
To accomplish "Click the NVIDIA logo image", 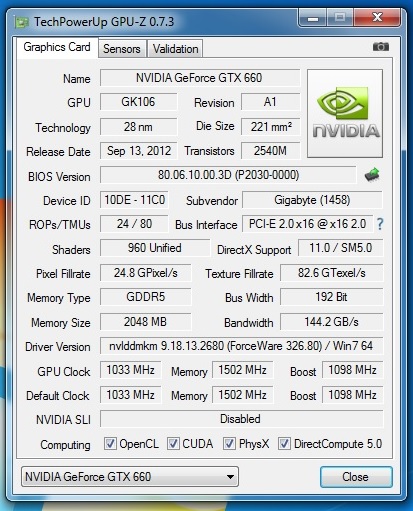I will pyautogui.click(x=345, y=114).
